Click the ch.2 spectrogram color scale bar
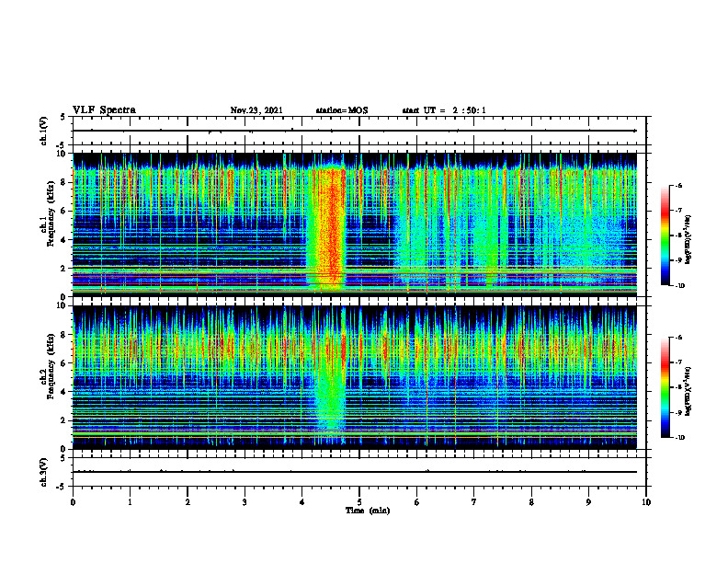Viewport: 728px width, 563px height. [x=665, y=387]
